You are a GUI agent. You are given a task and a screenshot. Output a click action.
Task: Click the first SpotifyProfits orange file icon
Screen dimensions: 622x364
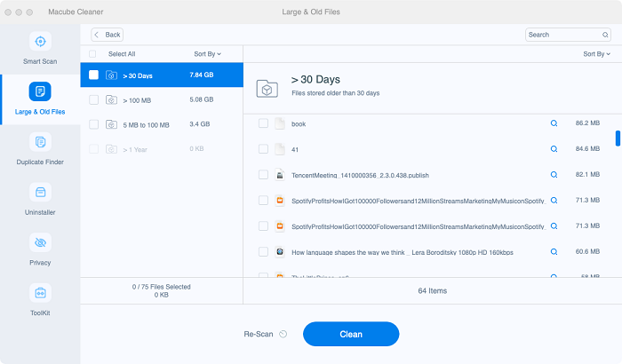point(280,201)
